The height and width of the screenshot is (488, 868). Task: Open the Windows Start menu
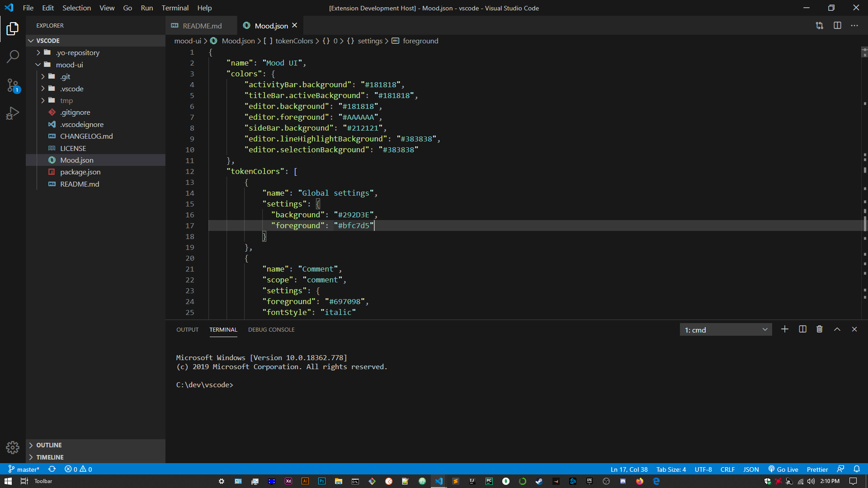[x=8, y=481]
